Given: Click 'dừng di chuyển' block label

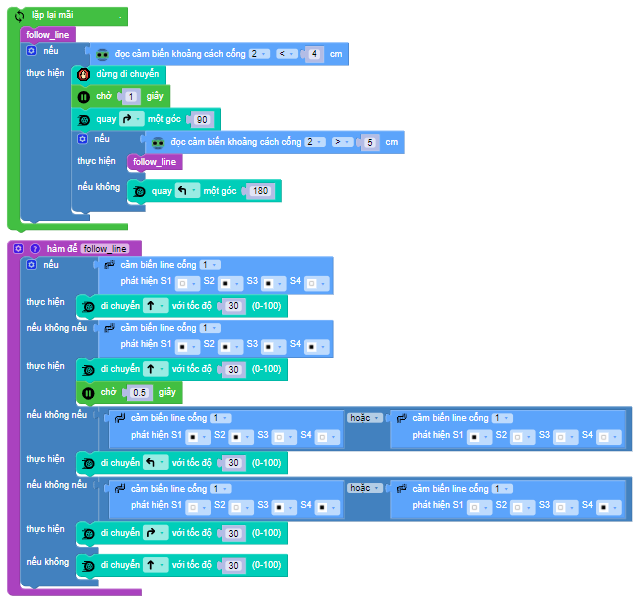Looking at the screenshot, I should coord(127,74).
